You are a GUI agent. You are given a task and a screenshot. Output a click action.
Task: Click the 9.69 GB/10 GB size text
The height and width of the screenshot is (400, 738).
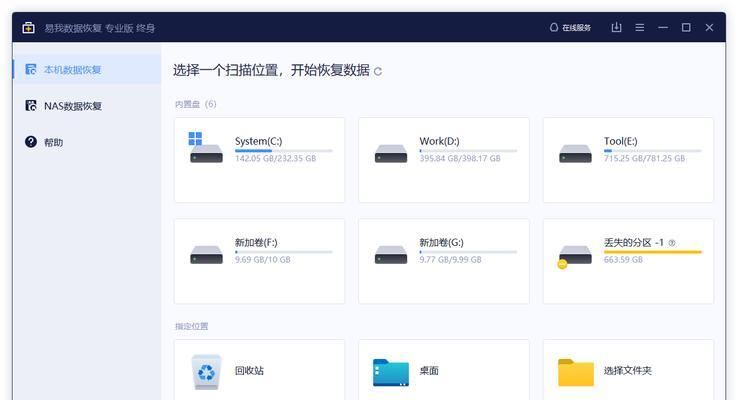[x=263, y=260]
